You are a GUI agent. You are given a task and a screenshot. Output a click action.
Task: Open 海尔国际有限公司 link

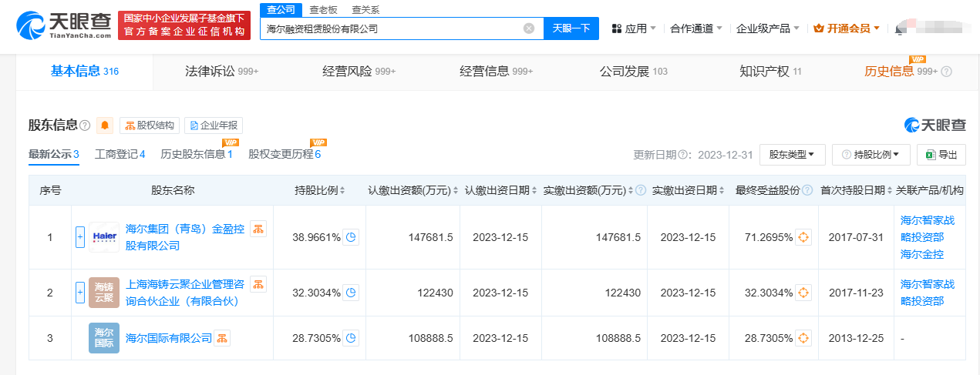[168, 338]
